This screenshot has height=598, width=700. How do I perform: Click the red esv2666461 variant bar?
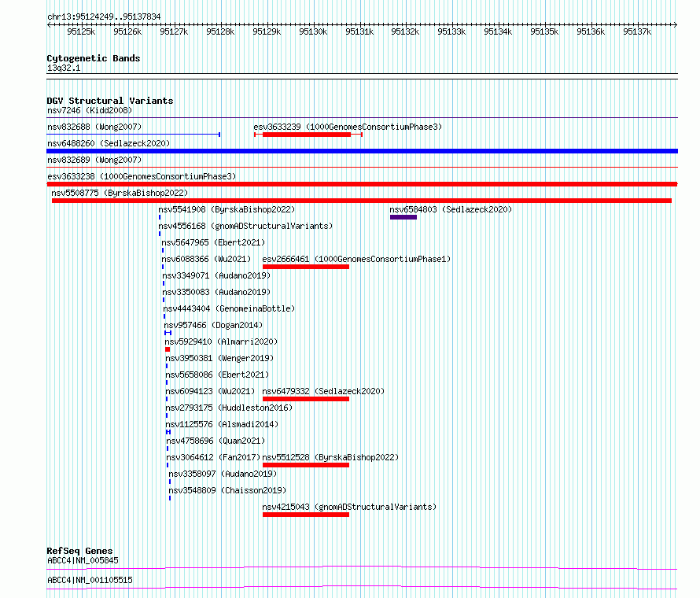tap(306, 267)
